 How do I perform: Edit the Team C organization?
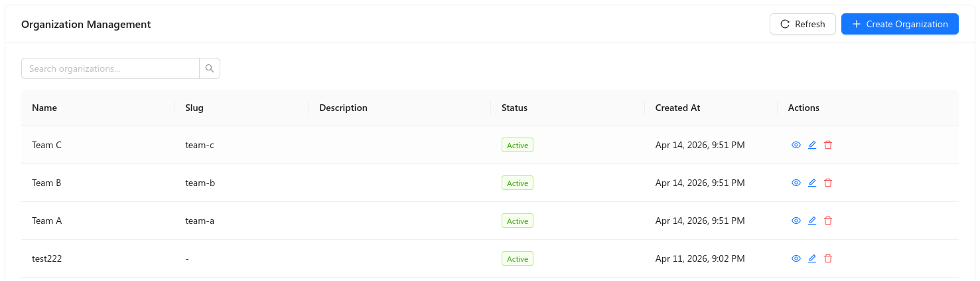(x=812, y=145)
